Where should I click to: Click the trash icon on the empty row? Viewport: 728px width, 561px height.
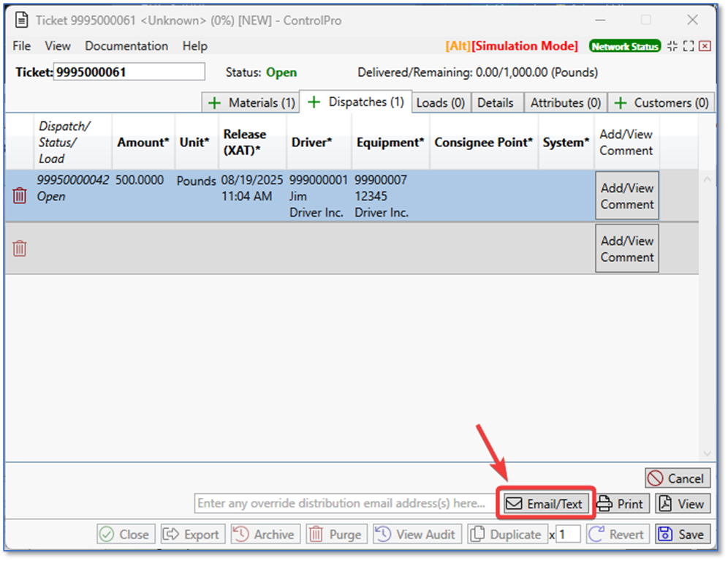[20, 249]
